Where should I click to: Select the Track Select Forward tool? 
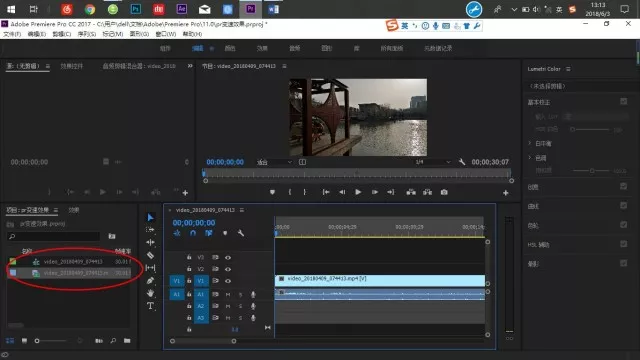point(150,230)
